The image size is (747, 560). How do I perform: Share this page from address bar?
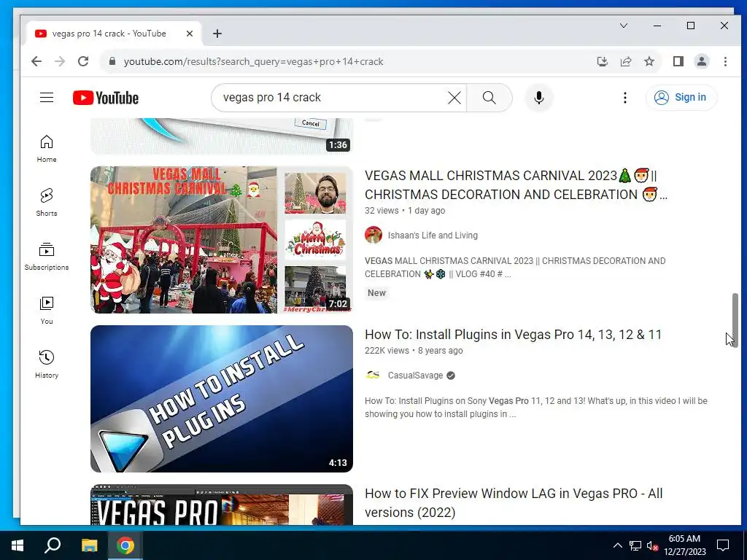625,61
